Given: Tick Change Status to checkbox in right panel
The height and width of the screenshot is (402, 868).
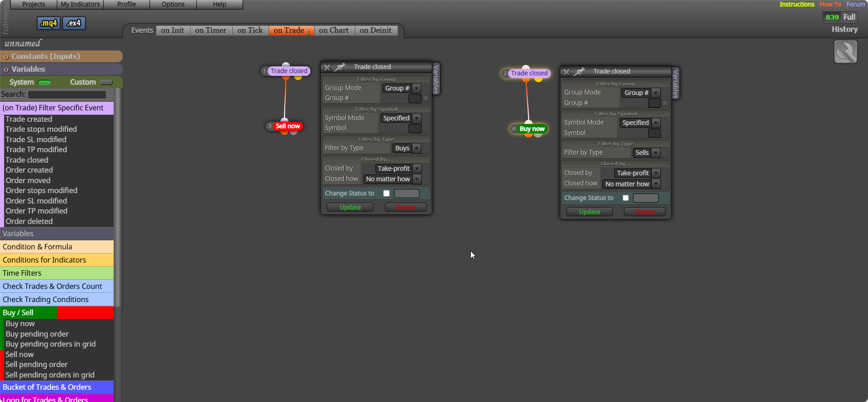Looking at the screenshot, I should pyautogui.click(x=625, y=198).
